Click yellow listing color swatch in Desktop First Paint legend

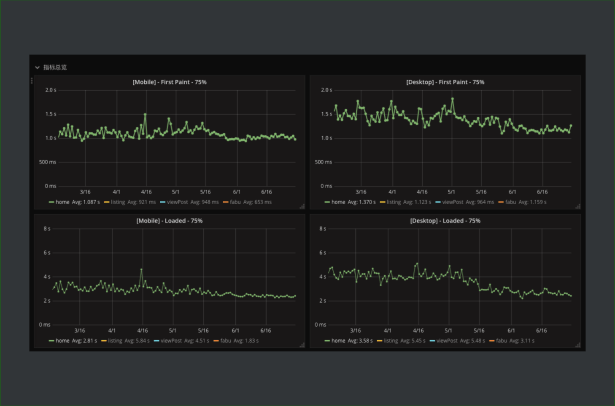[x=382, y=202]
